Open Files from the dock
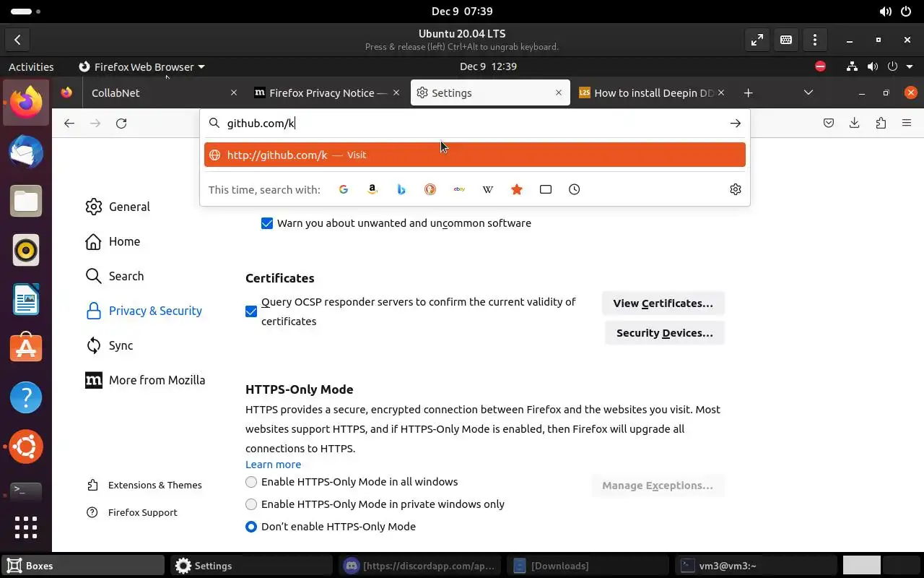 click(x=26, y=202)
